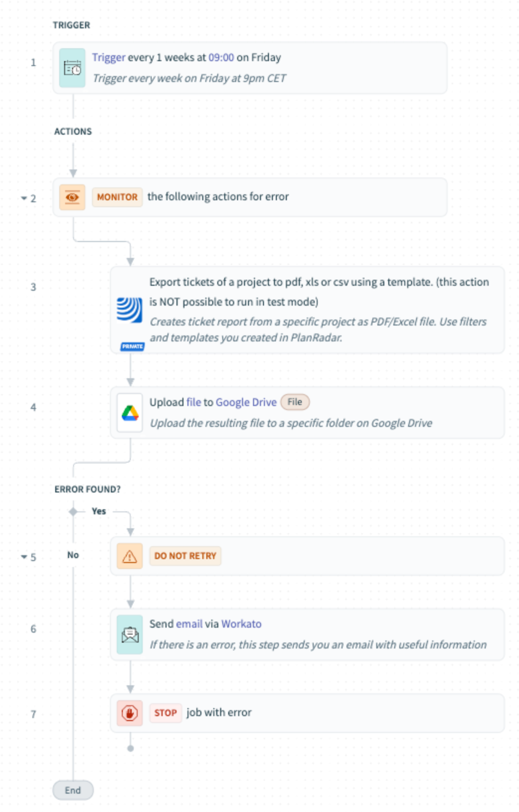
Task: Click the 09:00 time link in trigger
Action: 221,58
